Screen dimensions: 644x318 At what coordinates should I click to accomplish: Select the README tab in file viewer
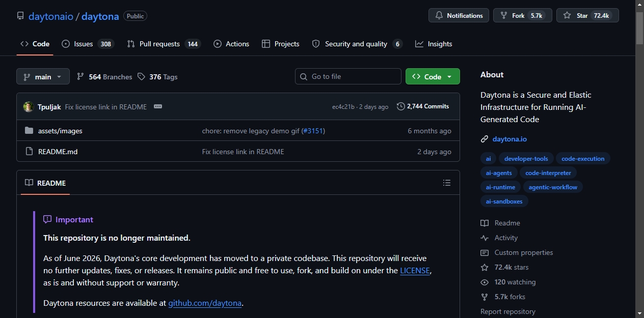(45, 183)
